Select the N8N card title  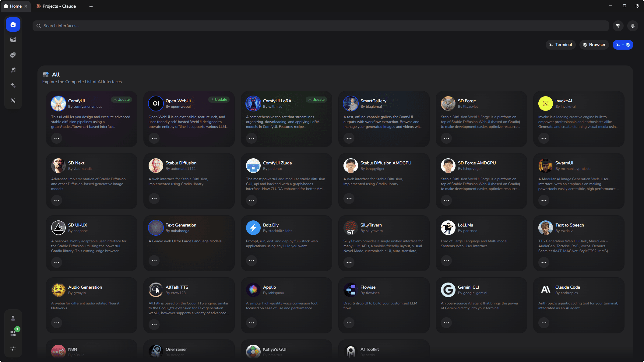click(72, 349)
